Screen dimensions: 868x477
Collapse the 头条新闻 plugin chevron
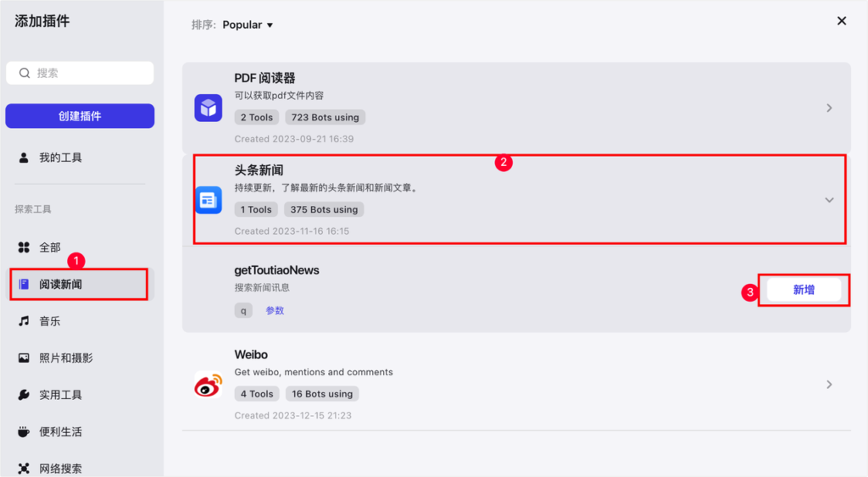pyautogui.click(x=829, y=200)
